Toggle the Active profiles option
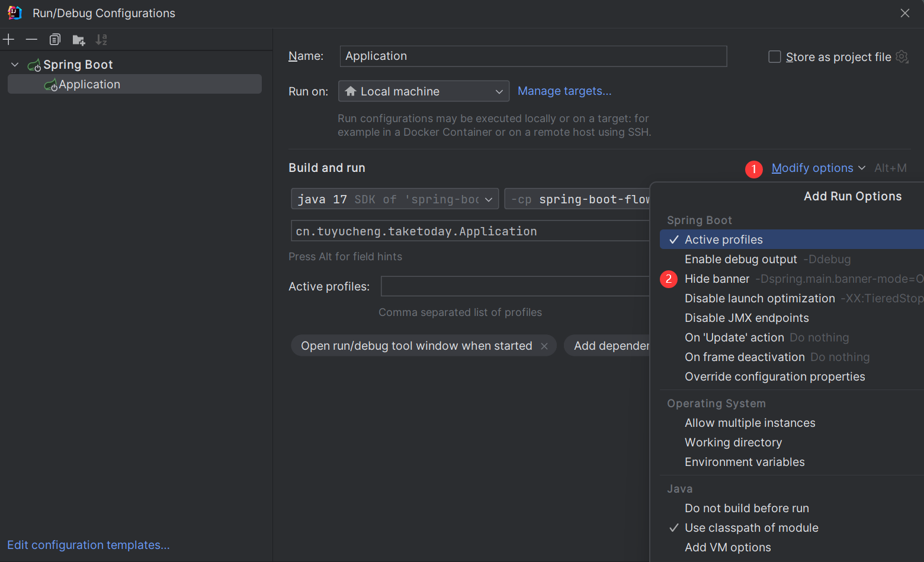This screenshot has width=924, height=562. click(x=792, y=240)
